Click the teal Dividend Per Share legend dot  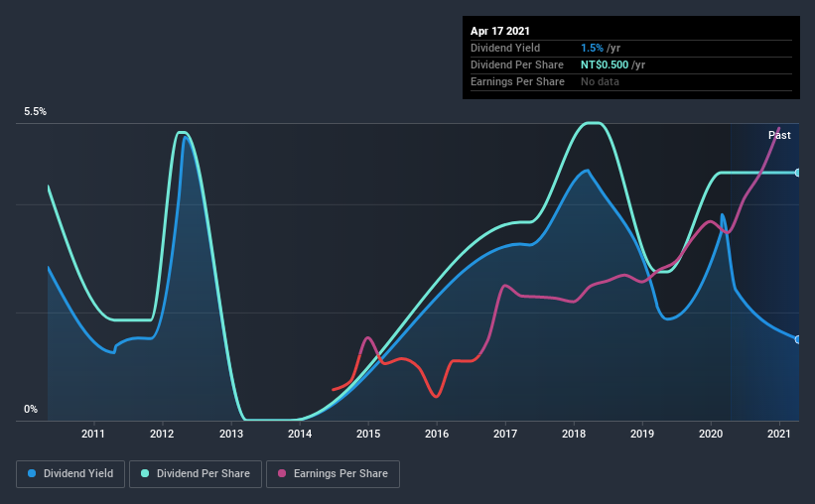pyautogui.click(x=145, y=473)
